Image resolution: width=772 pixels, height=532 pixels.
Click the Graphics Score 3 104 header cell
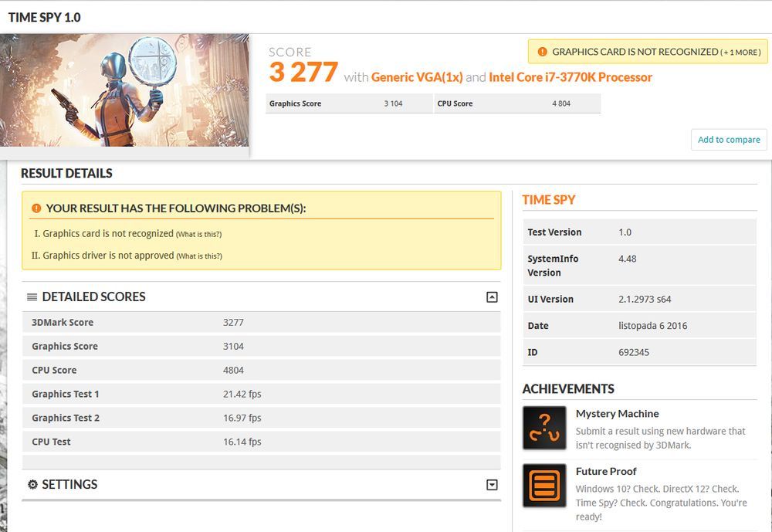tap(349, 103)
